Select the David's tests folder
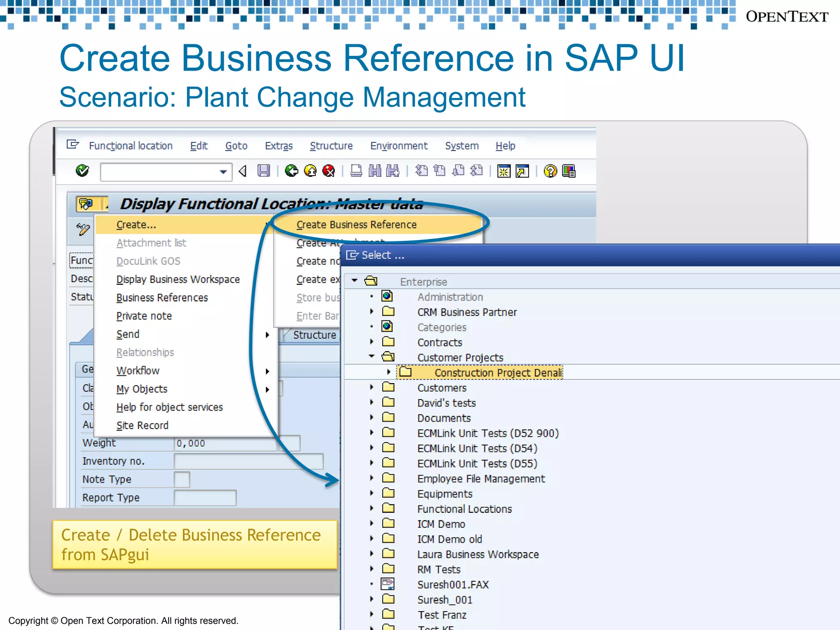The width and height of the screenshot is (840, 630). [446, 403]
